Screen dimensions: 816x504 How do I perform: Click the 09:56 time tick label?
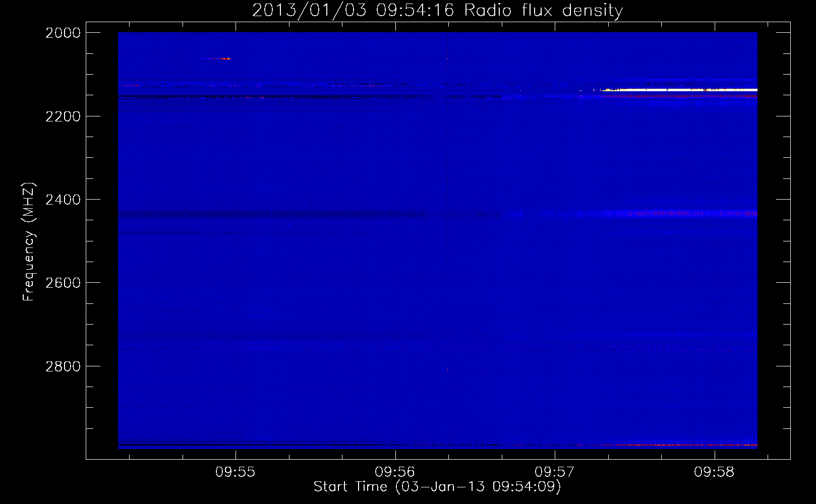395,472
